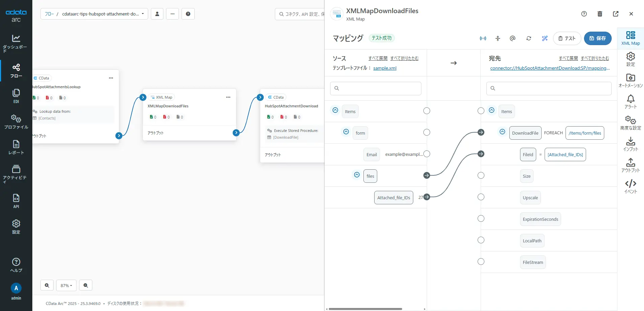This screenshot has height=311, width=644.
Task: Open the オートメーション panel icon
Action: pyautogui.click(x=630, y=80)
